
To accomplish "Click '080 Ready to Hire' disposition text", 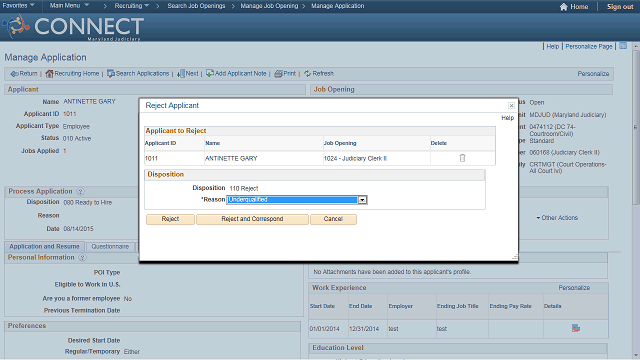I will (x=88, y=202).
